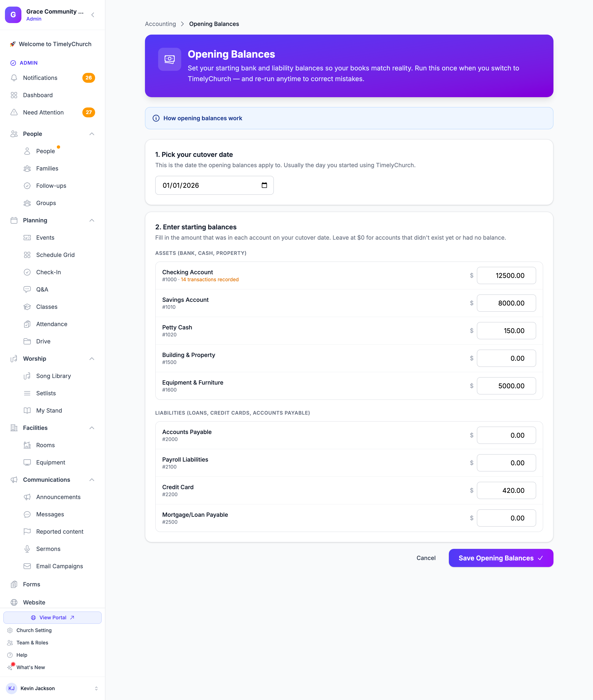
Task: Click the Drive folder icon
Action: point(27,341)
